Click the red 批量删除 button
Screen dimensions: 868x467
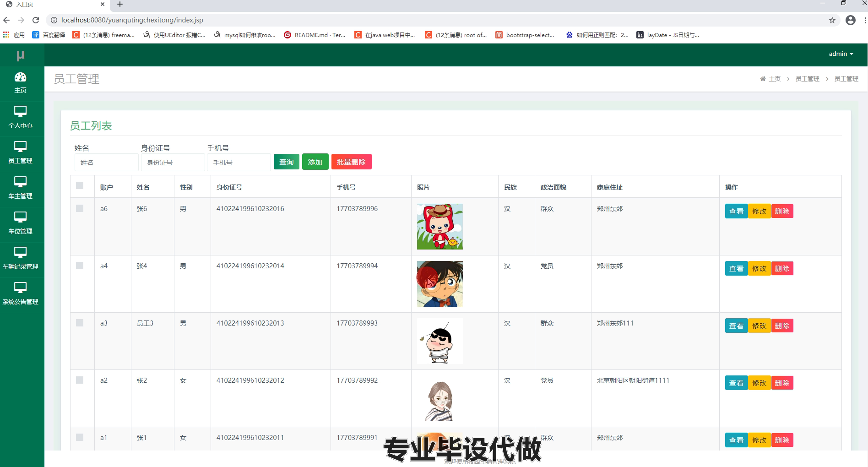pyautogui.click(x=352, y=162)
